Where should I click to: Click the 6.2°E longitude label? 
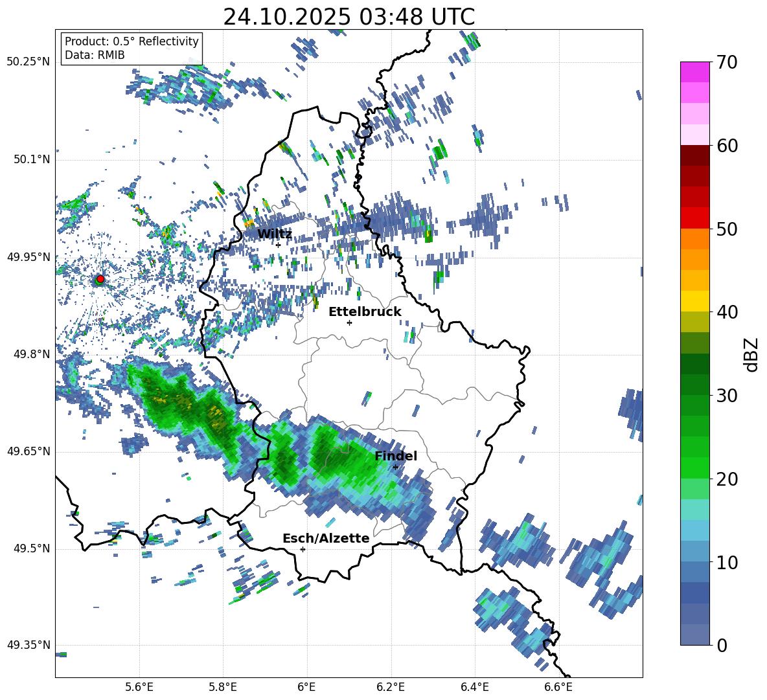(x=391, y=687)
